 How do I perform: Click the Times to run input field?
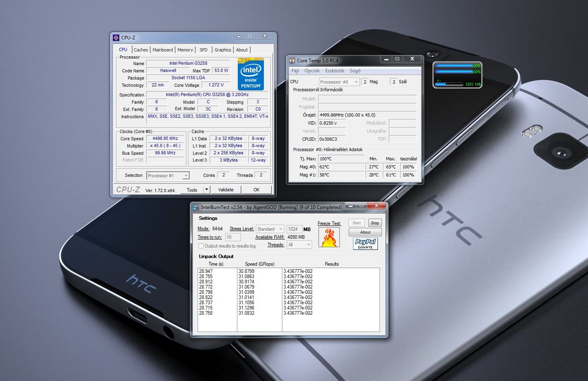click(233, 237)
